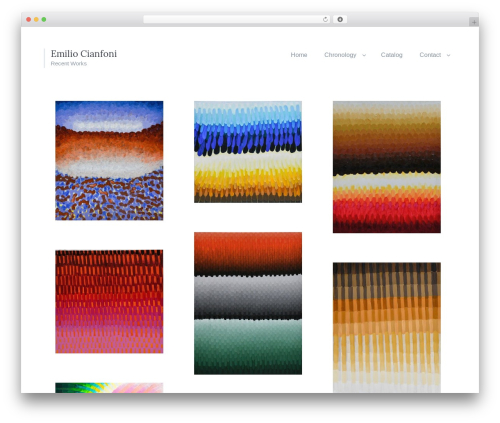Open the brown, black and red banded painting
The height and width of the screenshot is (423, 500).
click(x=387, y=167)
